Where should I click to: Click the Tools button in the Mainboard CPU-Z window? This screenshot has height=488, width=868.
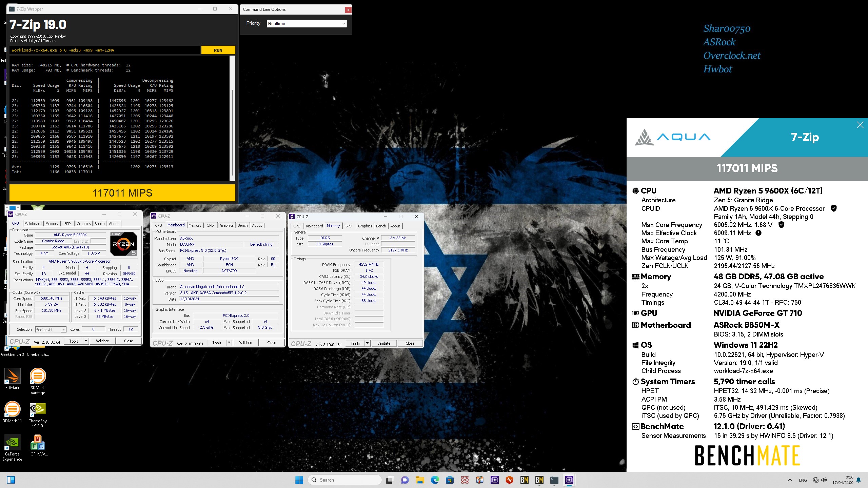pyautogui.click(x=217, y=343)
